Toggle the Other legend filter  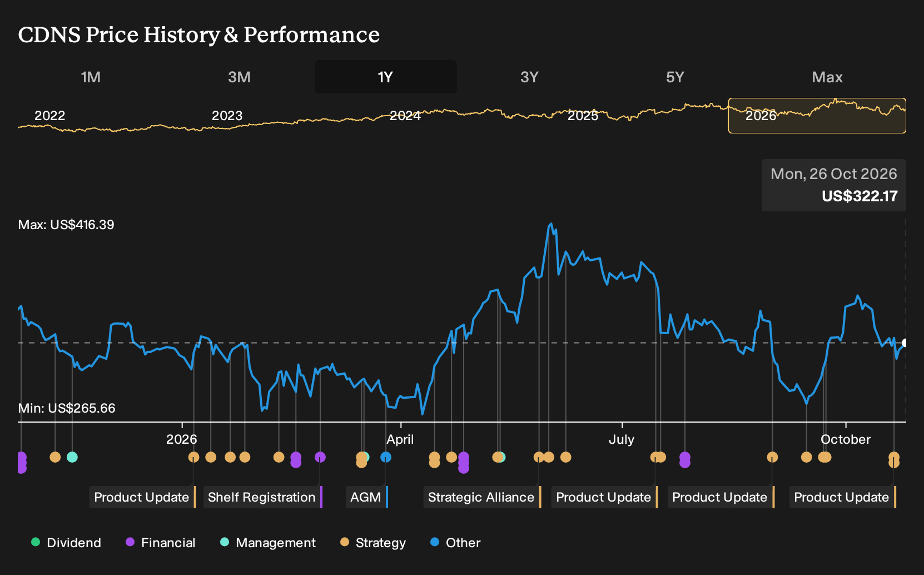tap(455, 543)
